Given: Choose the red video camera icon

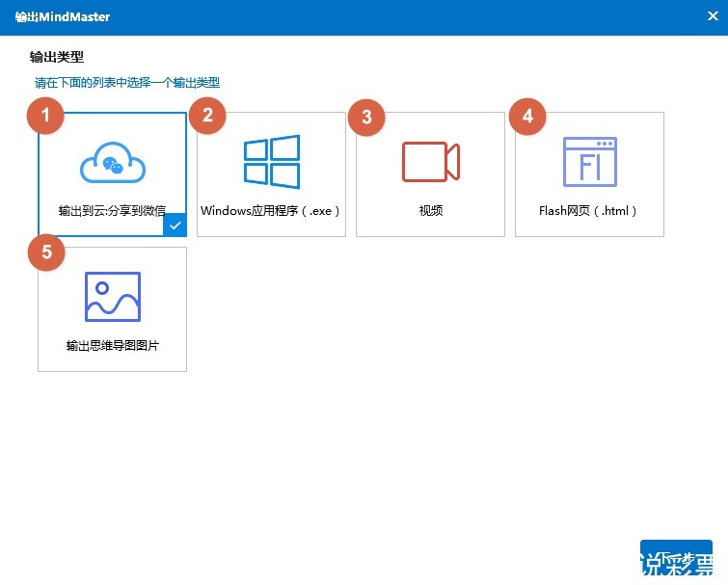Looking at the screenshot, I should (431, 162).
